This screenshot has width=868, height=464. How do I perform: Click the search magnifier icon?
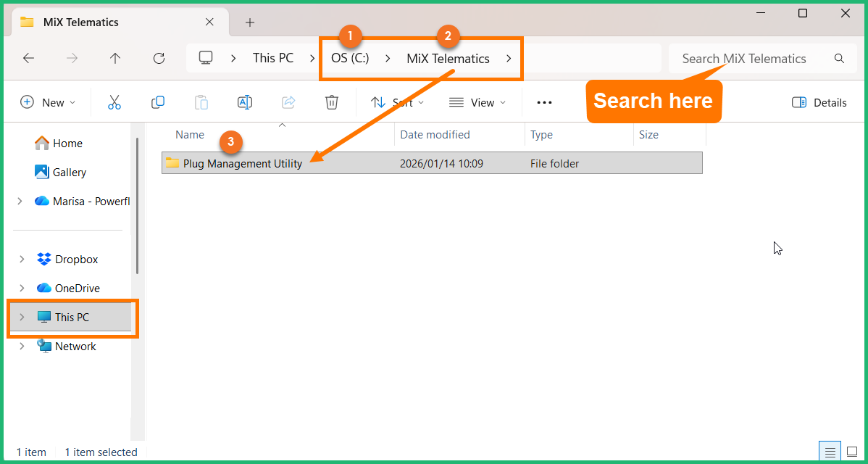pos(839,58)
